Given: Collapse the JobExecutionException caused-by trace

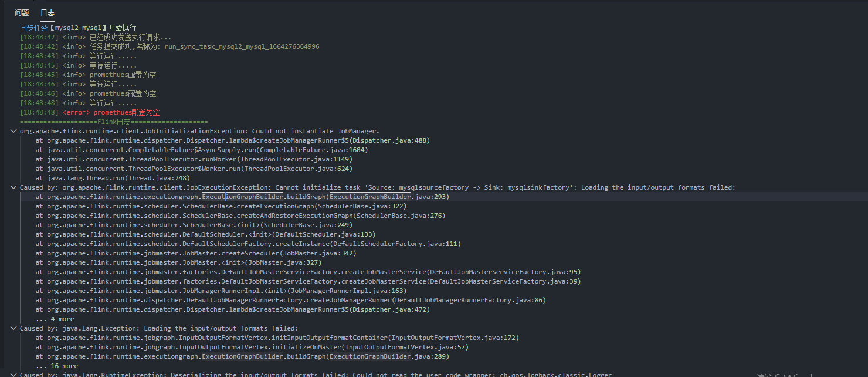Looking at the screenshot, I should pyautogui.click(x=13, y=187).
